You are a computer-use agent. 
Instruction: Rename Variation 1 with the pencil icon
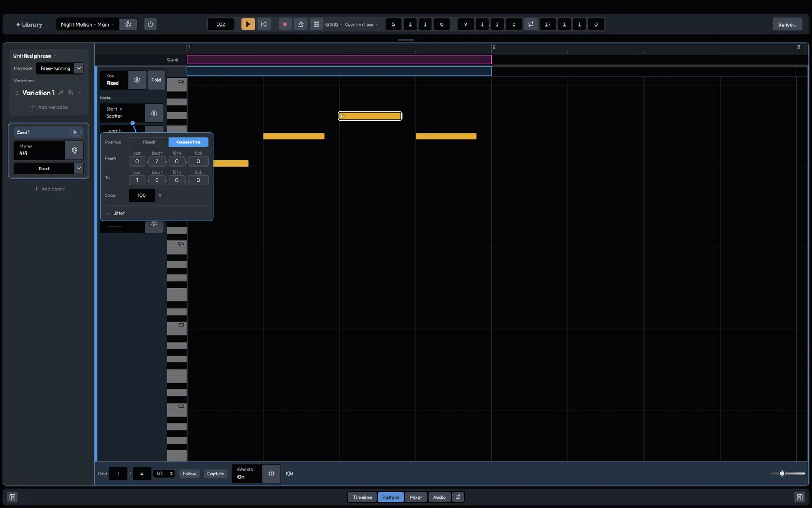tap(61, 93)
